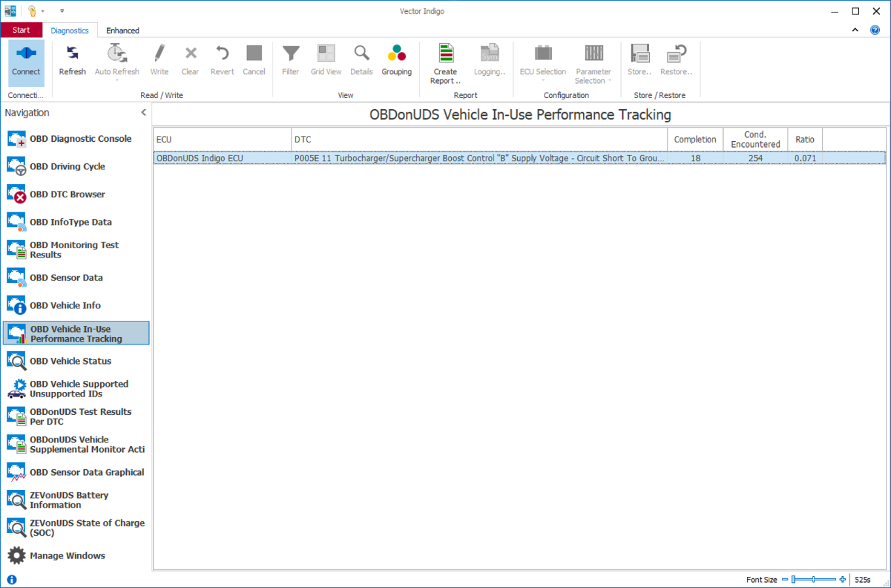Open OBD DTC Browser
The height and width of the screenshot is (588, 891).
click(77, 195)
